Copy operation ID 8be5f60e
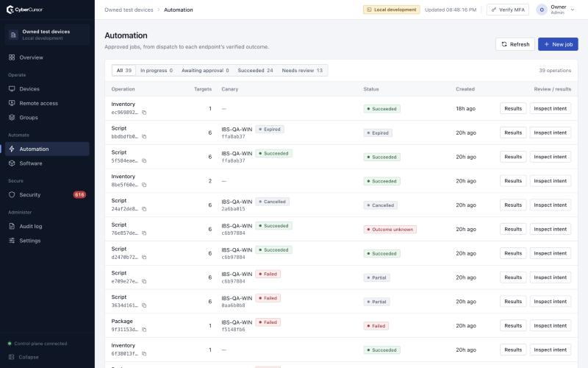 click(x=144, y=185)
